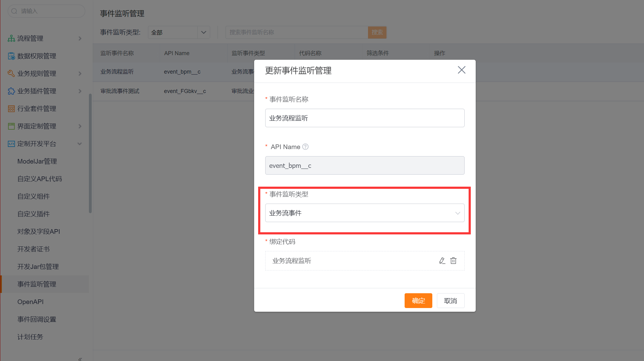
Task: Click the orange 搜索 button
Action: point(377,32)
